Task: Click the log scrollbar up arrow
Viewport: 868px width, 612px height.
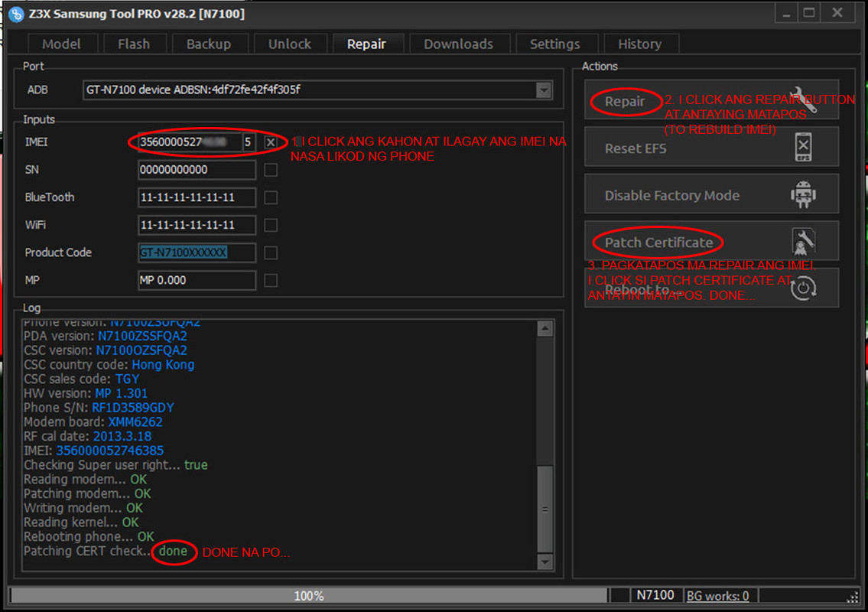Action: (x=545, y=329)
